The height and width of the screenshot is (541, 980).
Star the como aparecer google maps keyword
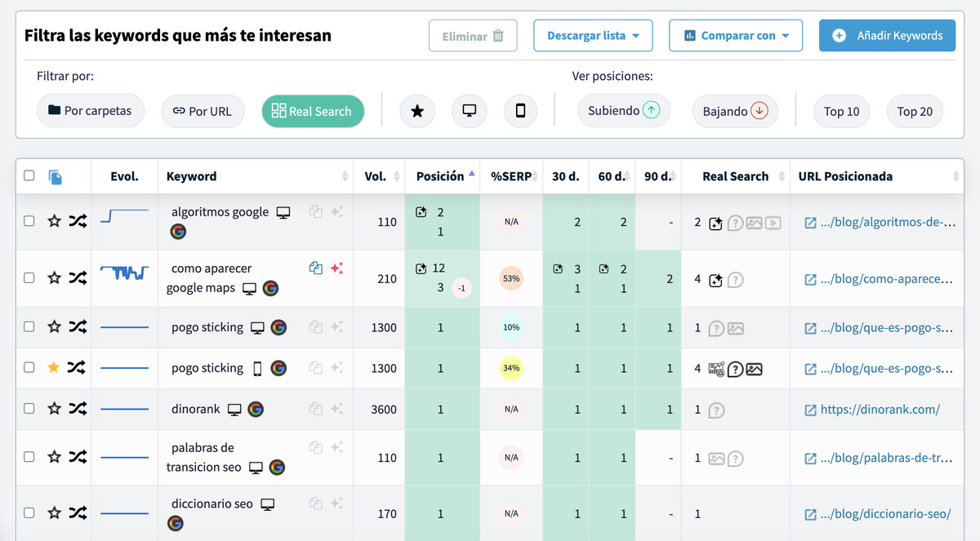point(54,277)
